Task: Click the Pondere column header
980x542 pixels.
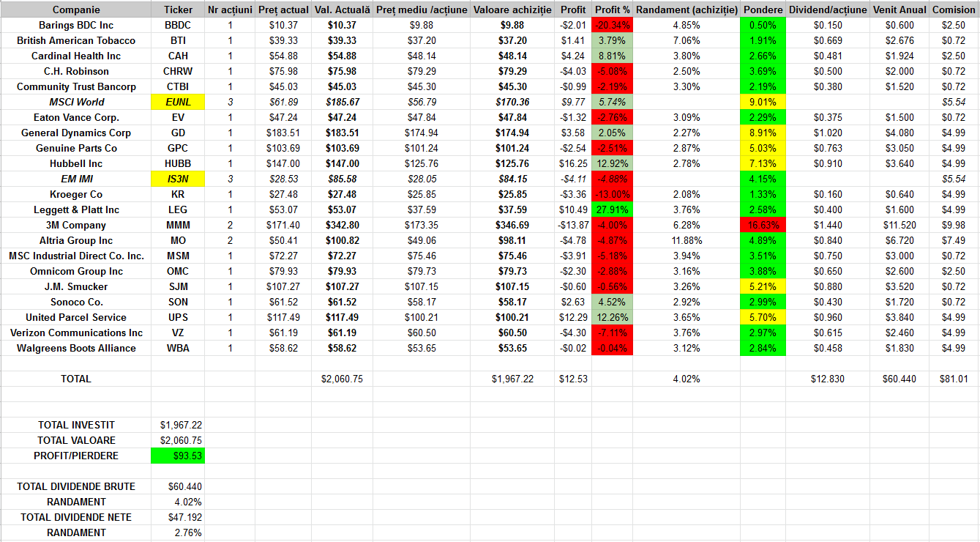Action: [763, 10]
